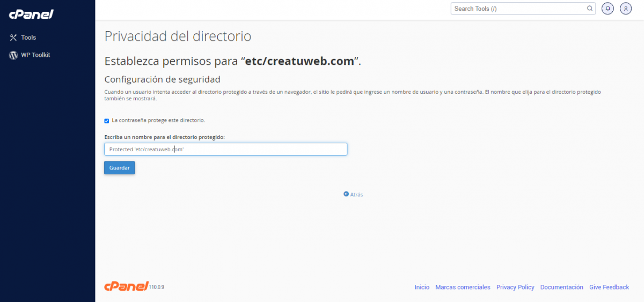Viewport: 644px width, 302px height.
Task: Click the 'La contraseña protege este directorio' label
Action: [x=158, y=120]
